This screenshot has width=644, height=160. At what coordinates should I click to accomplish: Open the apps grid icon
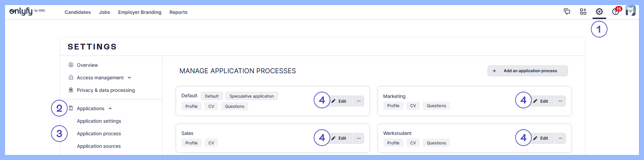pyautogui.click(x=583, y=12)
